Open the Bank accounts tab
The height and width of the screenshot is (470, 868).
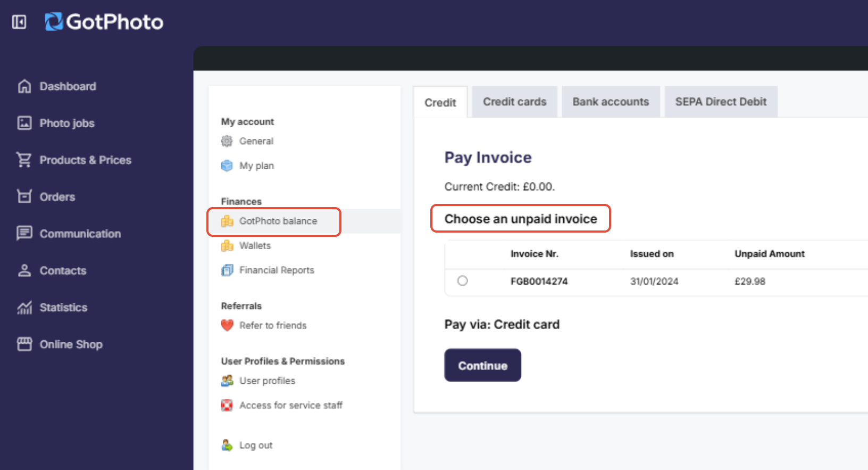pyautogui.click(x=611, y=102)
